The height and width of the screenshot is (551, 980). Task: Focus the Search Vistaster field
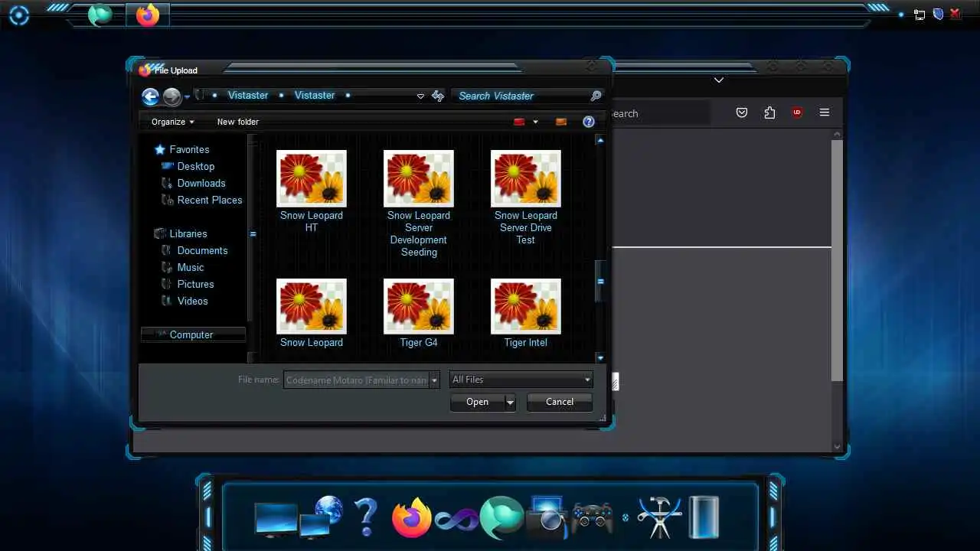[x=521, y=96]
